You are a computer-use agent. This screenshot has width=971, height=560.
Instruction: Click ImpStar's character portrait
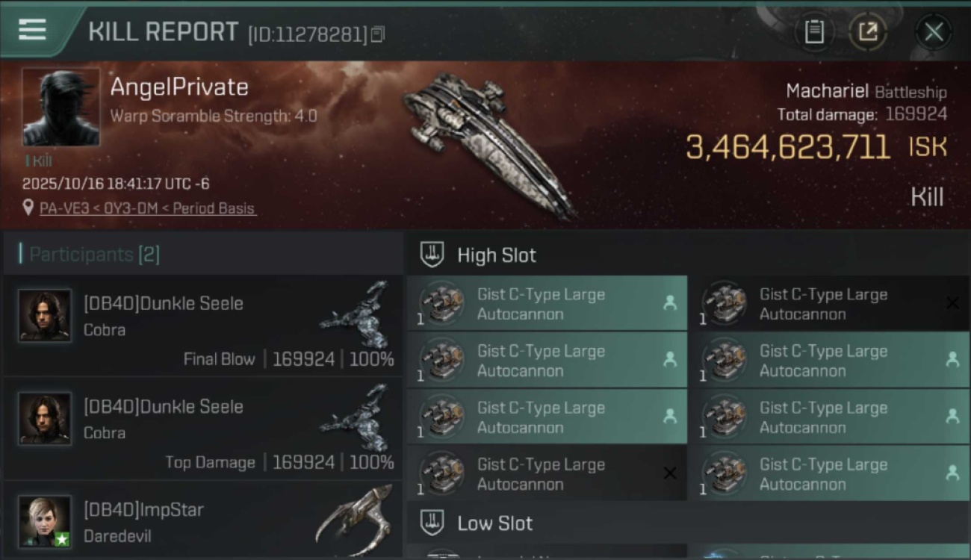click(x=45, y=521)
